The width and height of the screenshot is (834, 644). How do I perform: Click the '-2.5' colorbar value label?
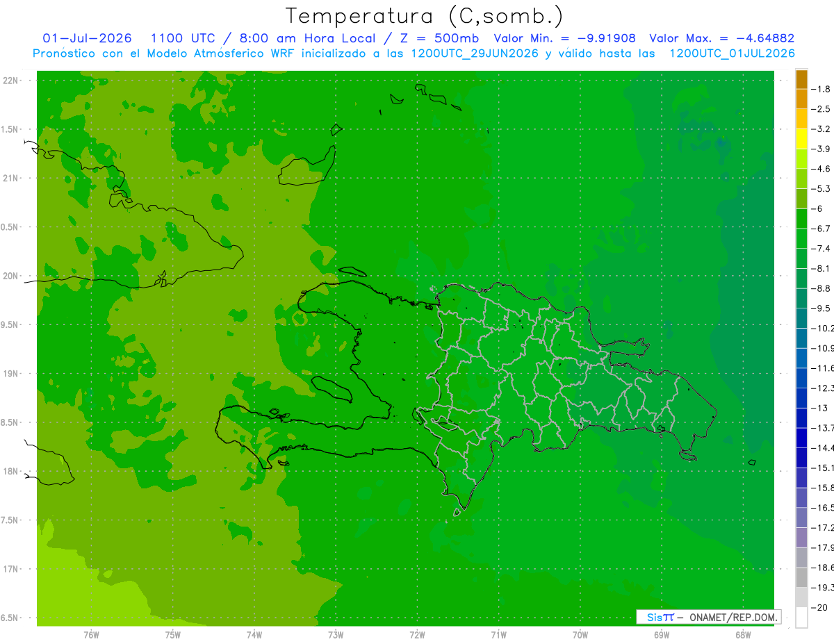821,109
